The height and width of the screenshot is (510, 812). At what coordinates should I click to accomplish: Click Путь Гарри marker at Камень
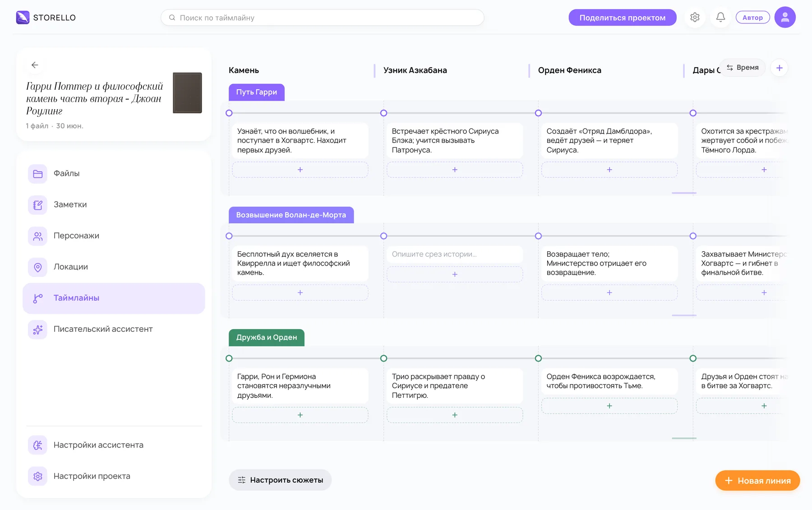click(229, 113)
